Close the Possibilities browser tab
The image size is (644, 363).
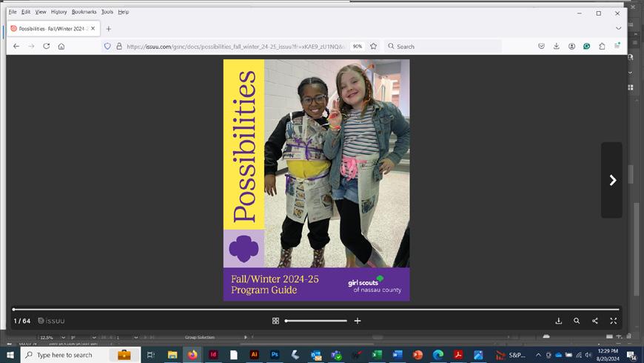(x=93, y=28)
